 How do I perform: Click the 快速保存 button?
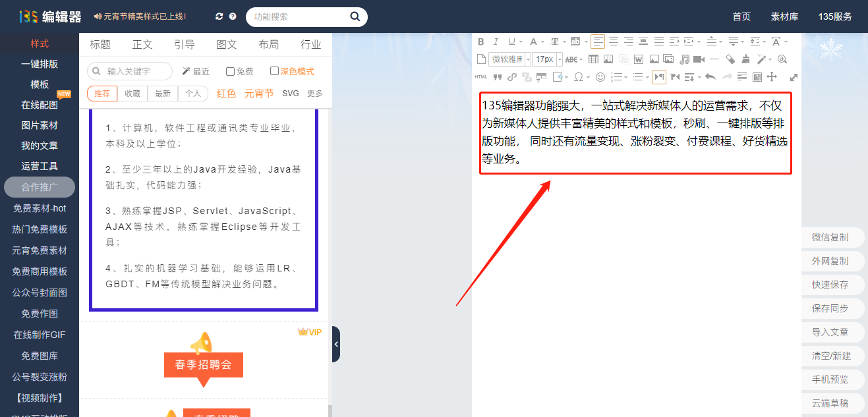[x=830, y=285]
